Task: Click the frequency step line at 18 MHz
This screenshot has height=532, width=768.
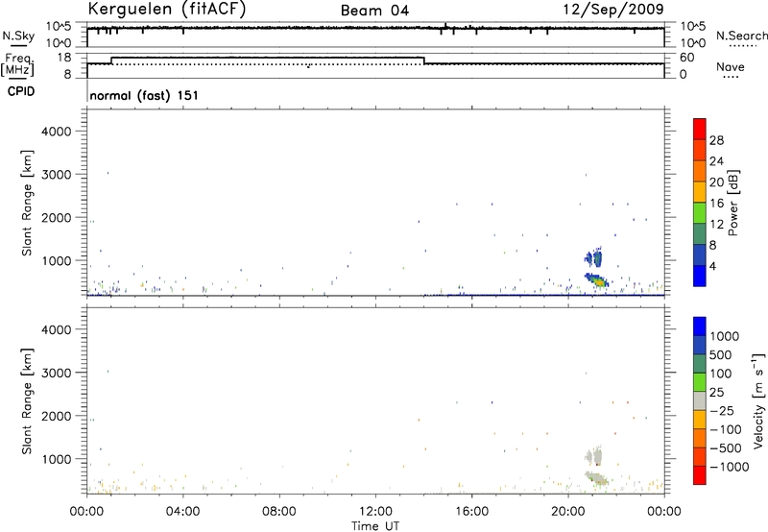Action: coord(268,58)
